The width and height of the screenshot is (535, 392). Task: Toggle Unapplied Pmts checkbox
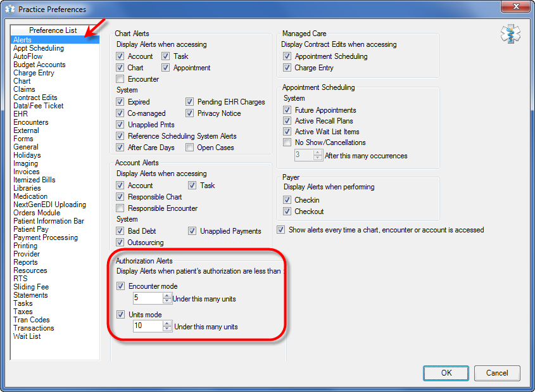120,125
